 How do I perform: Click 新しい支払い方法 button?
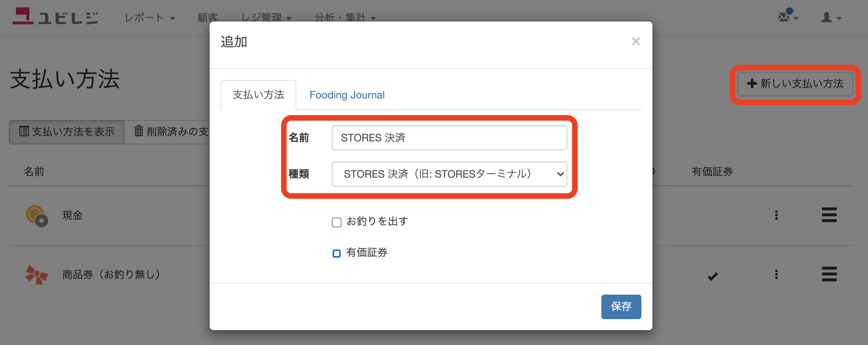[x=795, y=84]
